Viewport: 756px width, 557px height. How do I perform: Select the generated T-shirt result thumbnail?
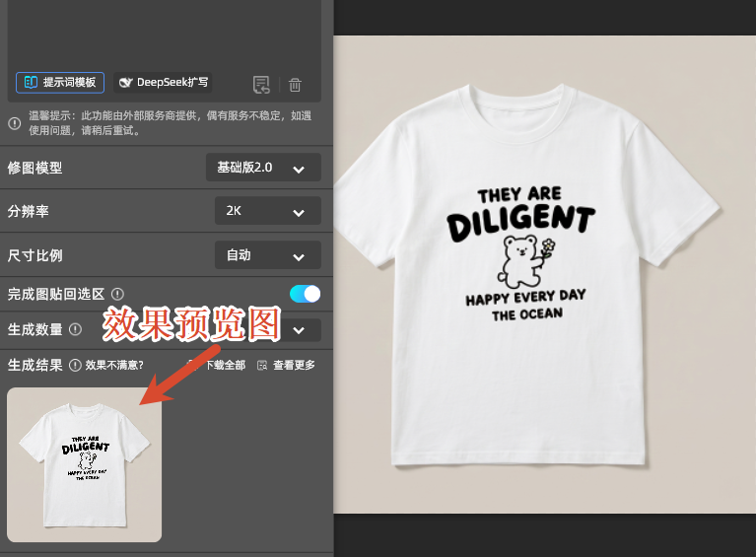click(85, 465)
